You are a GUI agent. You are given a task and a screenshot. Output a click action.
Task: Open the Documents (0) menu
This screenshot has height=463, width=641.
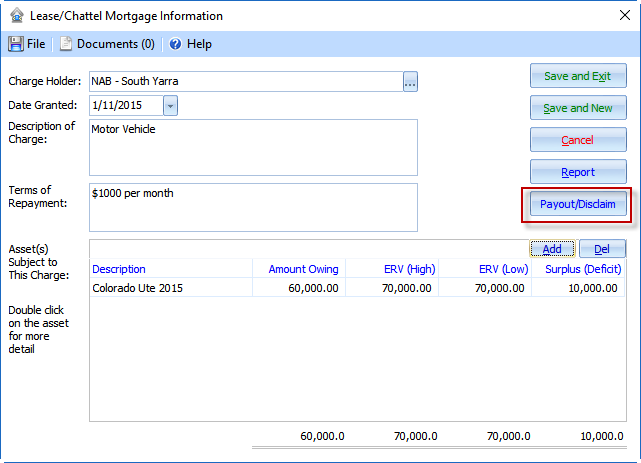coord(115,44)
